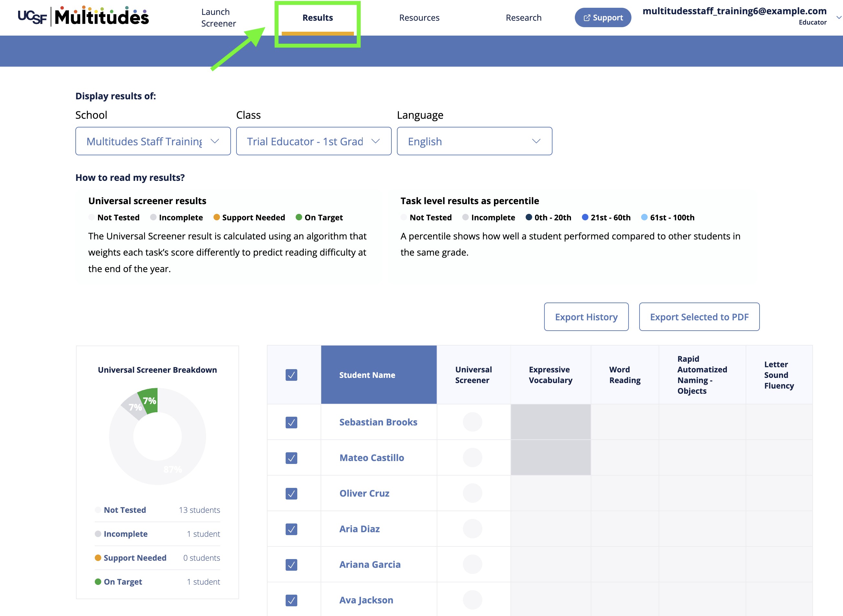Open the Language dropdown showing English

click(474, 141)
